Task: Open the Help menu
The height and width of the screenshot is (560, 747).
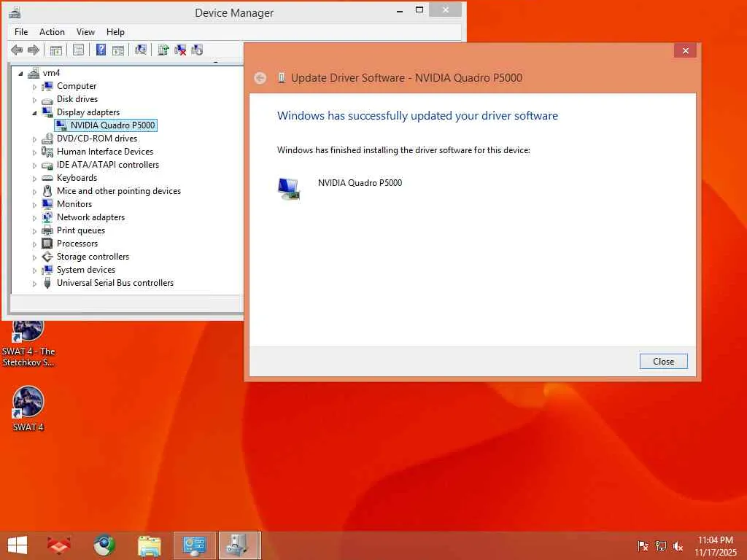Action: 115,32
